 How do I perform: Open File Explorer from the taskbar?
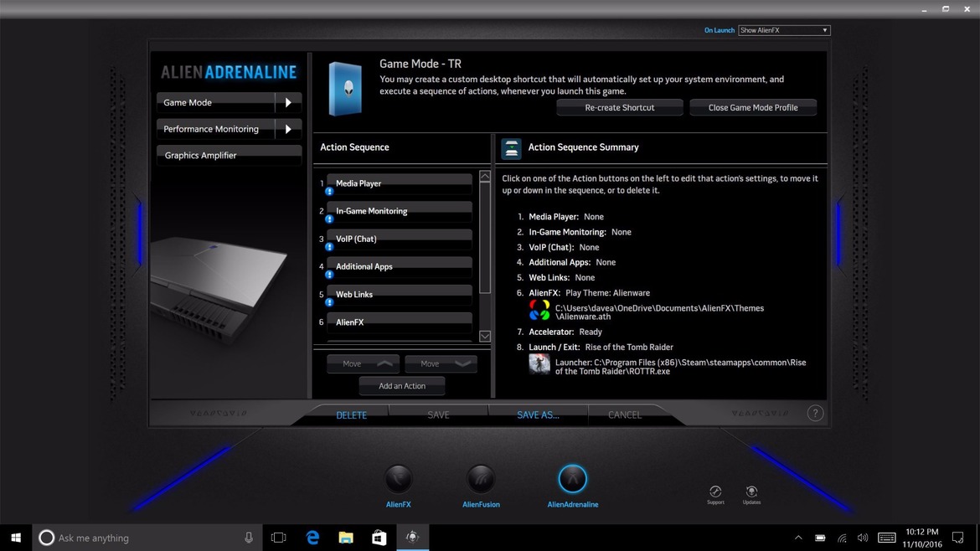coord(346,538)
